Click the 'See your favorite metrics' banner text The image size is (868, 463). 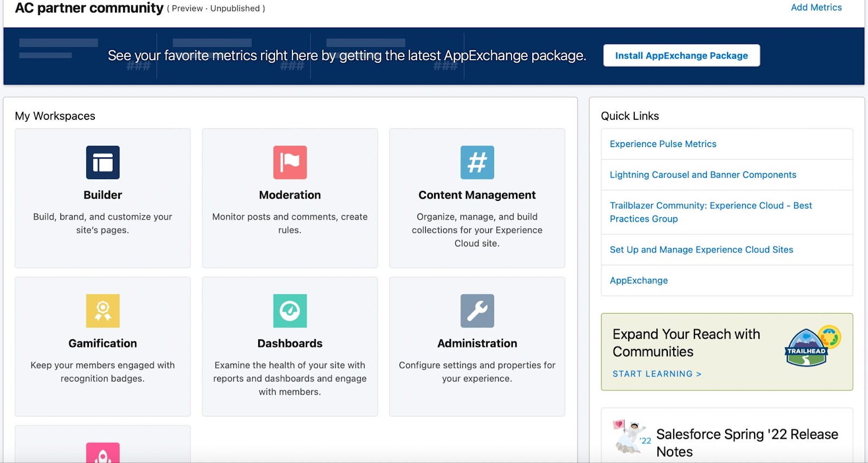347,55
